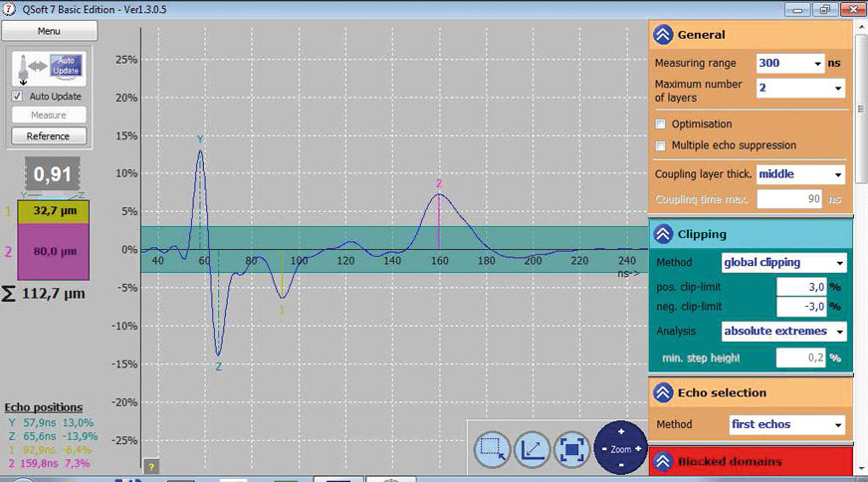Click the fit-to-screen view icon
Screen dimensions: 868x482
(x=571, y=449)
